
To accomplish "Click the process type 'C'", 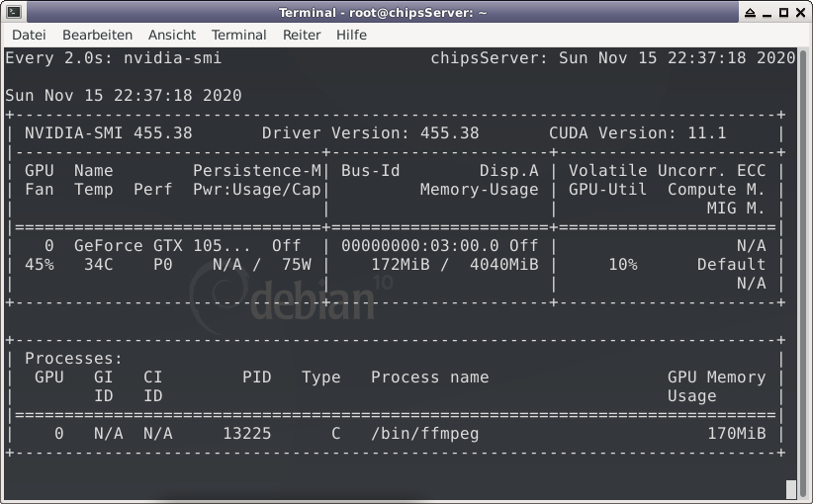I will point(336,434).
